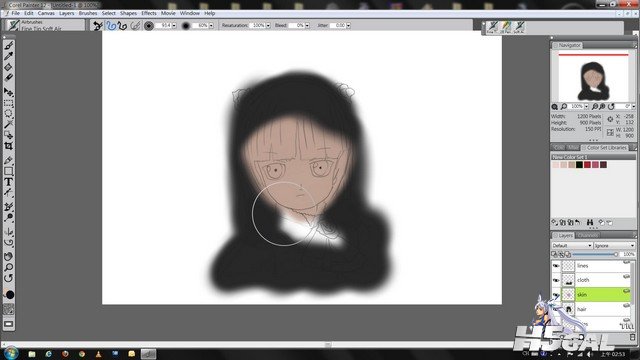Select the Lasso tool
The height and width of the screenshot is (360, 640).
[x=9, y=113]
